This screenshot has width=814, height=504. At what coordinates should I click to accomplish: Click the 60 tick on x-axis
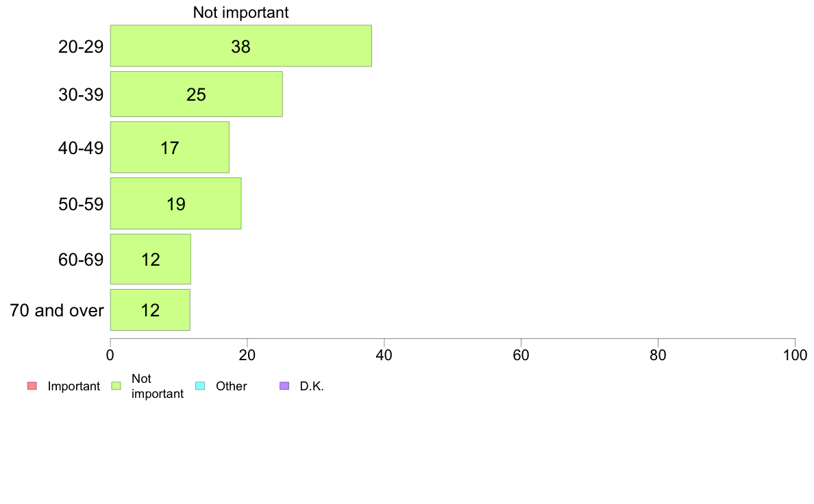[x=521, y=355]
